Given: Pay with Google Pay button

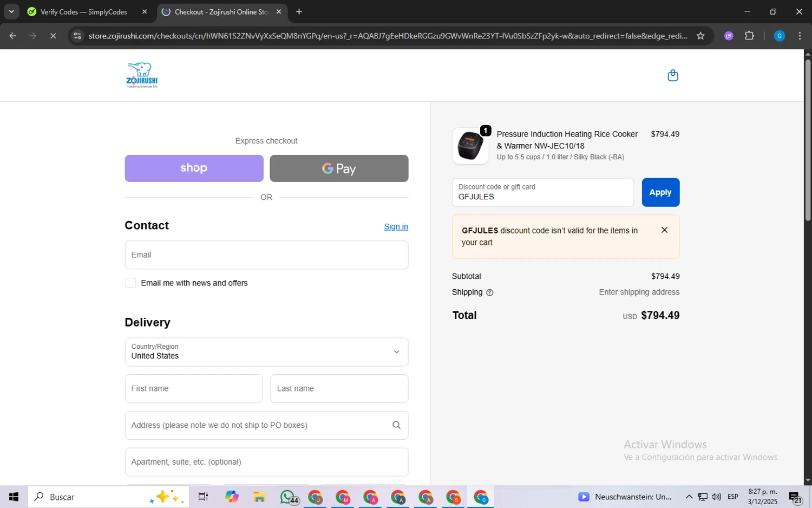Looking at the screenshot, I should [339, 168].
